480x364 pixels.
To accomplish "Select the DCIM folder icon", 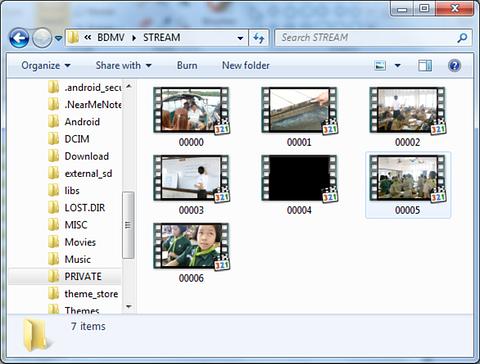I will [53, 139].
